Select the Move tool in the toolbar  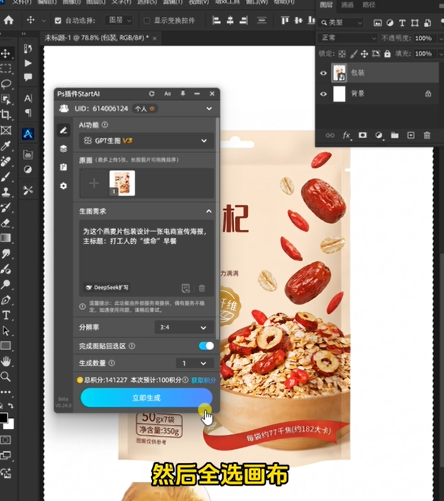[x=5, y=53]
